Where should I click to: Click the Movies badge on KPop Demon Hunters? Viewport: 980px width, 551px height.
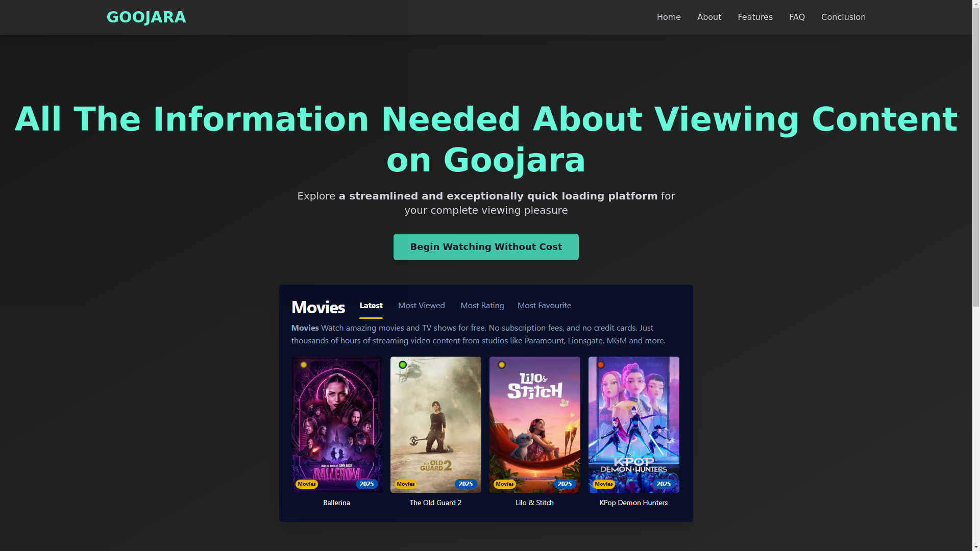pyautogui.click(x=604, y=484)
